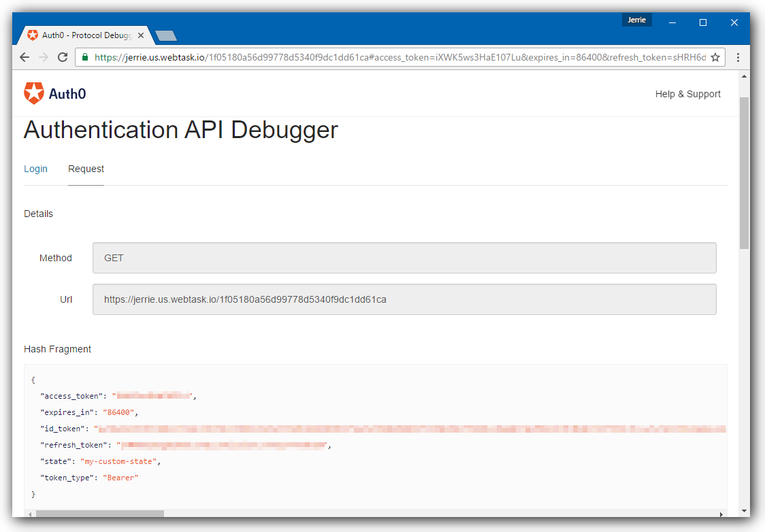
Task: Click the Details heading
Action: coord(39,214)
